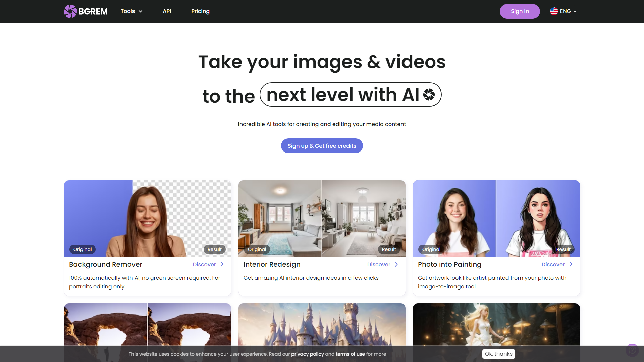The height and width of the screenshot is (362, 644).
Task: Click the aperture icon beside 'AI' headline
Action: click(429, 95)
